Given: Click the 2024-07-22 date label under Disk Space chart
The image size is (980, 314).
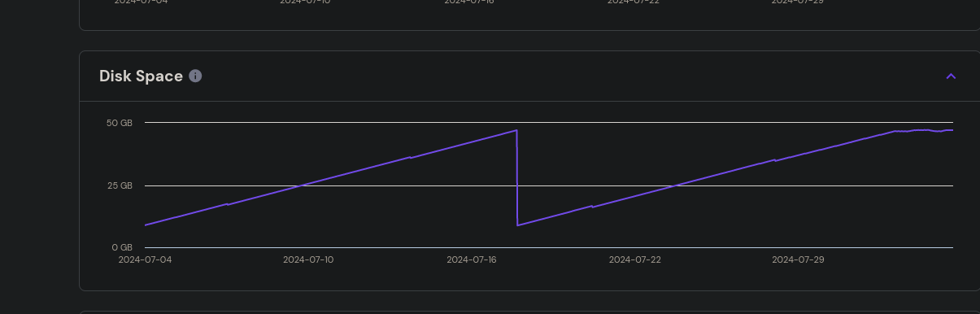Looking at the screenshot, I should [635, 259].
